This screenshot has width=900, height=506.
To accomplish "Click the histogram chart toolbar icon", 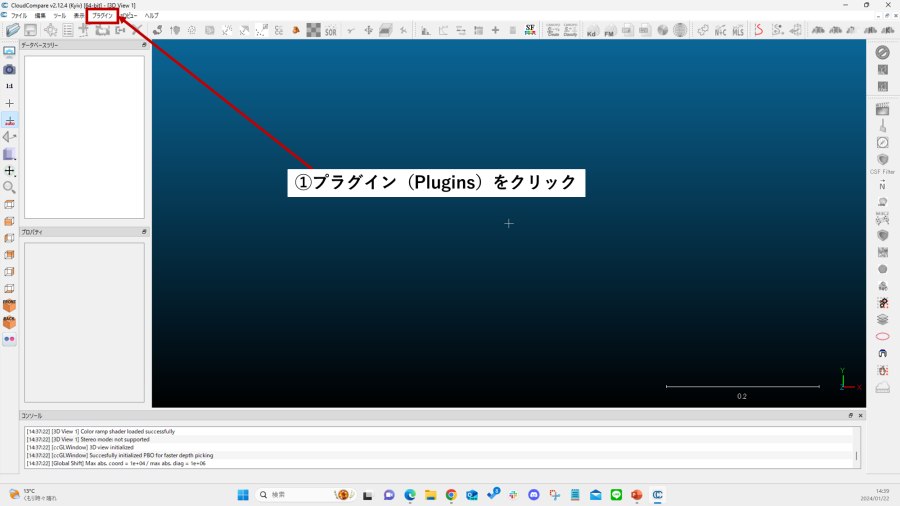I will coord(425,30).
